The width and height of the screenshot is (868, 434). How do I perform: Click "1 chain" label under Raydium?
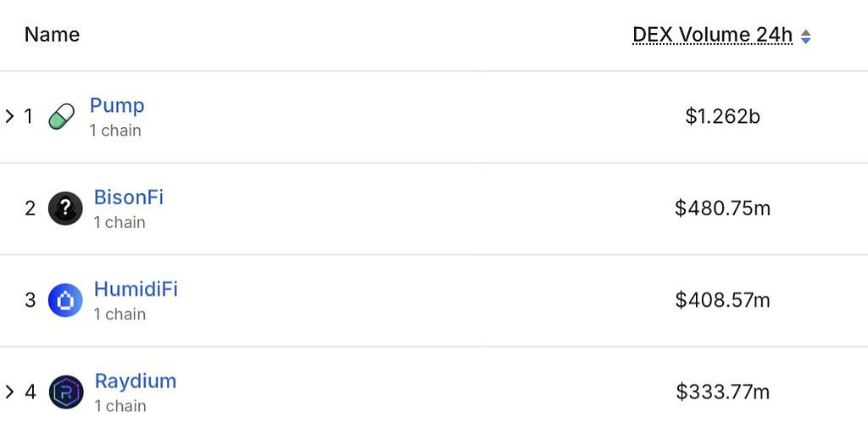pyautogui.click(x=120, y=406)
